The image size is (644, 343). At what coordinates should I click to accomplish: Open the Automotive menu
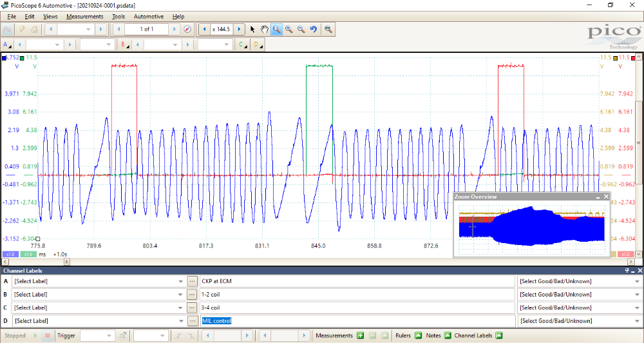(x=149, y=17)
